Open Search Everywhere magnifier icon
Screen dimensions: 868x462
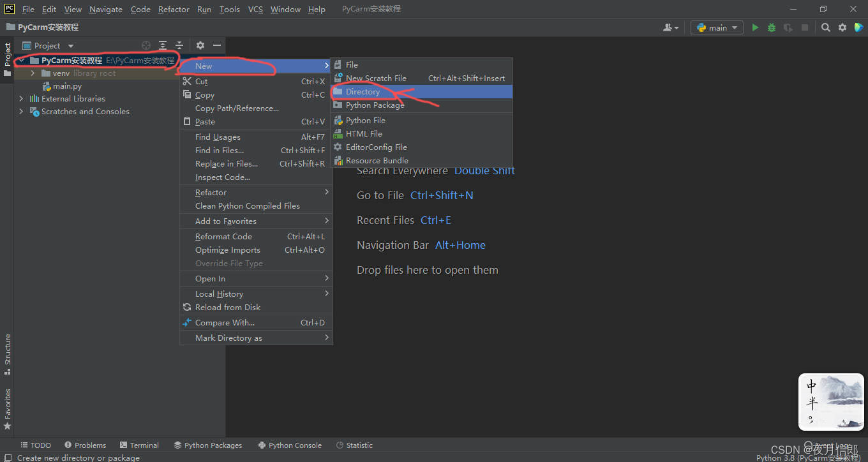point(826,27)
